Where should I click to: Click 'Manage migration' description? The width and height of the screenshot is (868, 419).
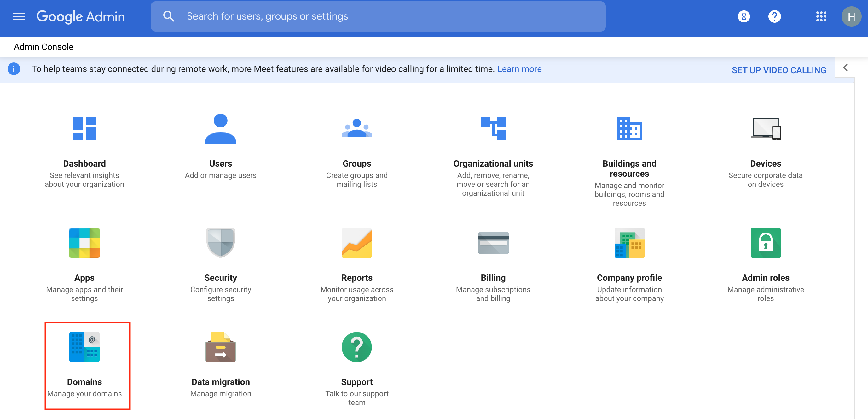coord(220,394)
